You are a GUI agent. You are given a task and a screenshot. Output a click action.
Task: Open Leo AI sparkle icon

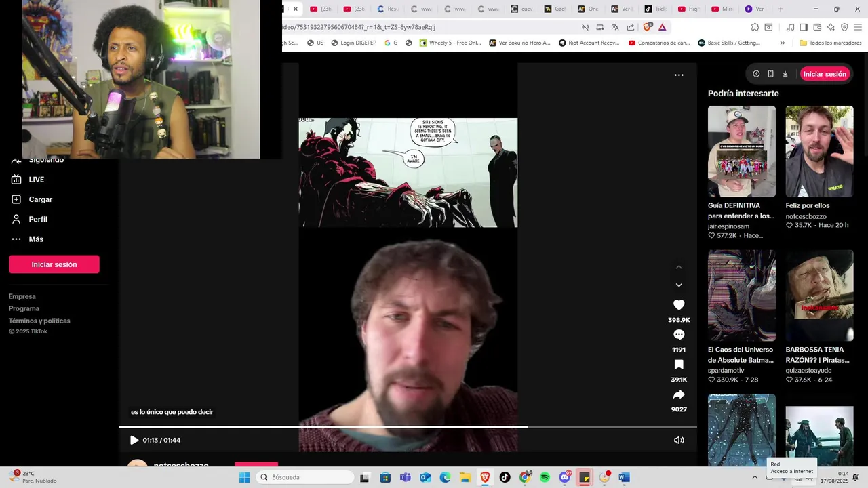[x=831, y=27]
